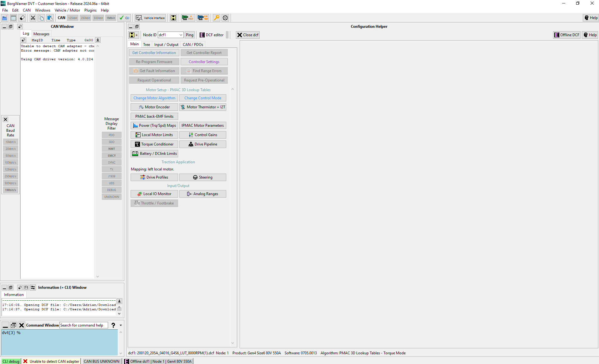Select the 250kbit CAN speed in toolbar

coord(85,18)
